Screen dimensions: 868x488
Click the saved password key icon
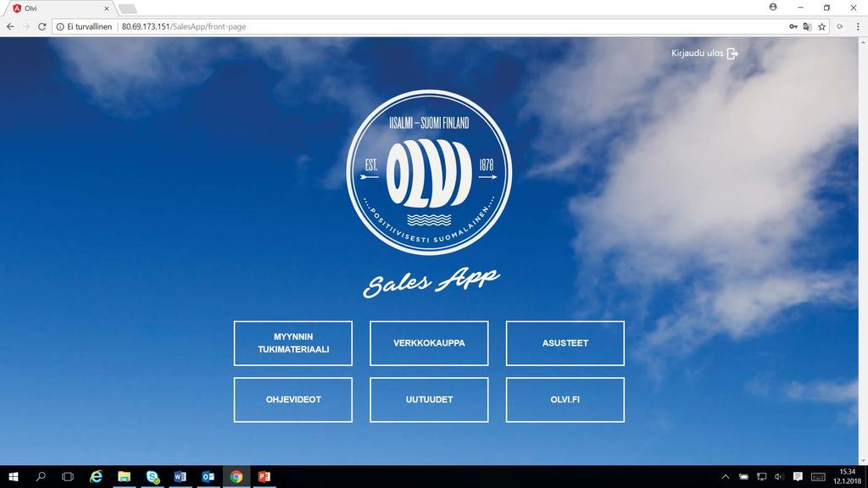click(x=793, y=26)
